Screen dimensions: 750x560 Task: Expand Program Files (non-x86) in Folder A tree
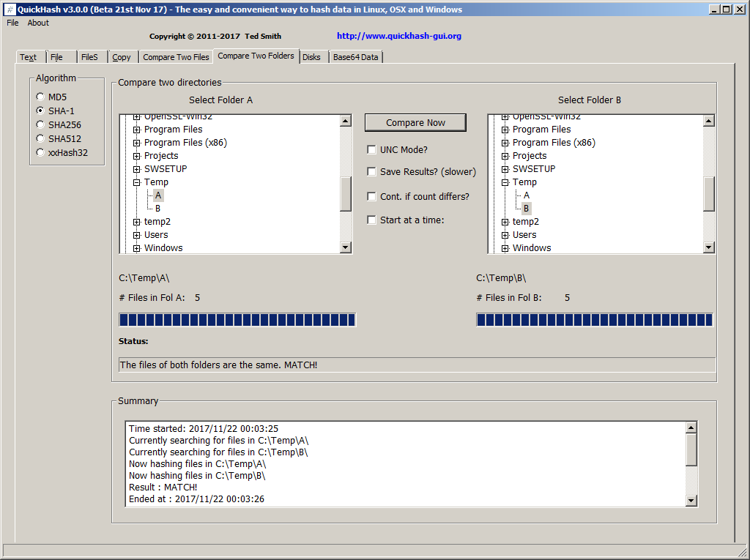point(137,130)
